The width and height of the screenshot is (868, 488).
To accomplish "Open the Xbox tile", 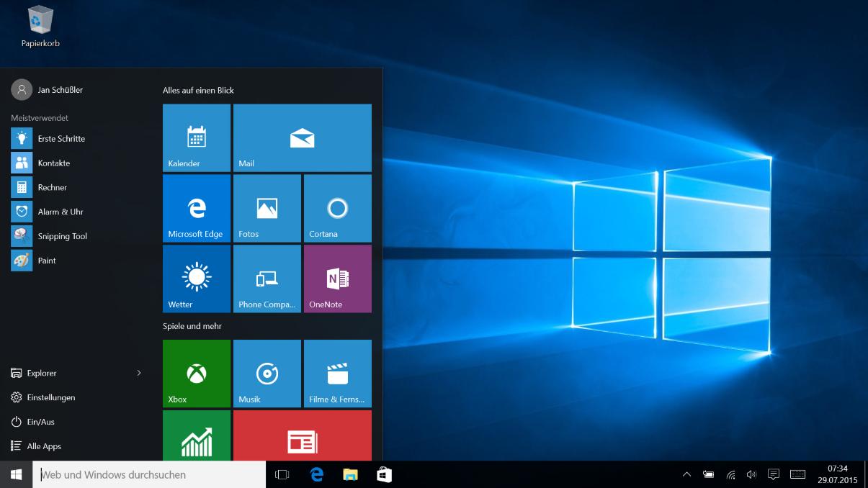I will [197, 374].
